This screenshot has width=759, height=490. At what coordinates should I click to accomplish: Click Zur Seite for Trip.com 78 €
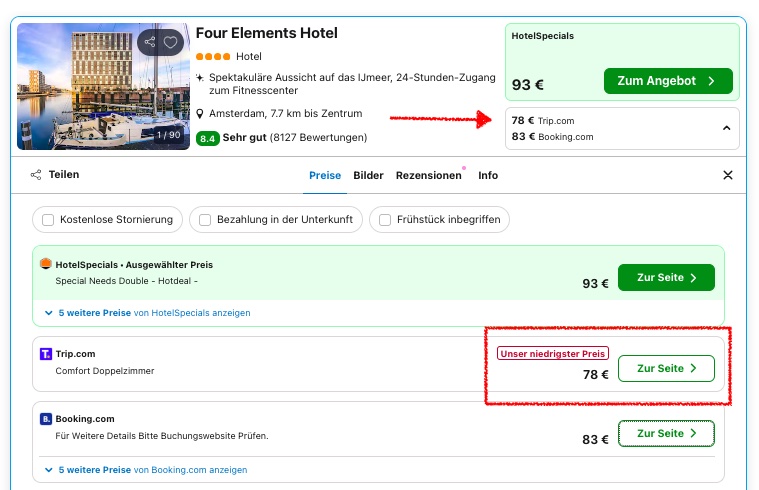tap(666, 368)
